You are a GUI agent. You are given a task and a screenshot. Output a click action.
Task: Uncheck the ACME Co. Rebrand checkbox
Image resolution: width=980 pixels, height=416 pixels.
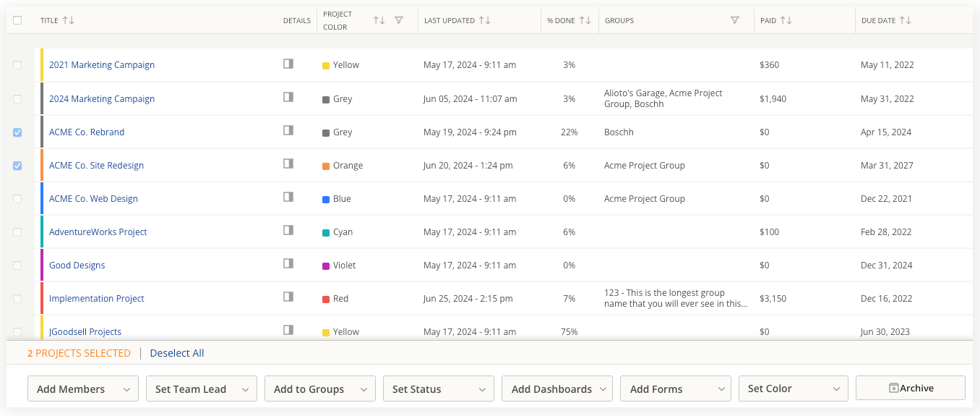click(17, 132)
